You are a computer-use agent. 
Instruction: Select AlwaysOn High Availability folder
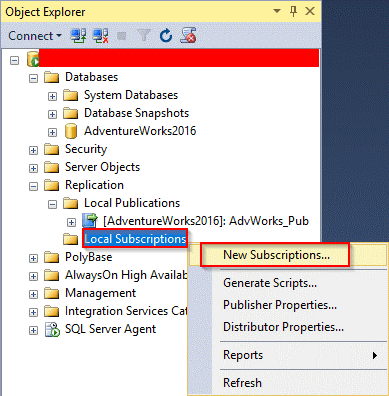(x=126, y=275)
